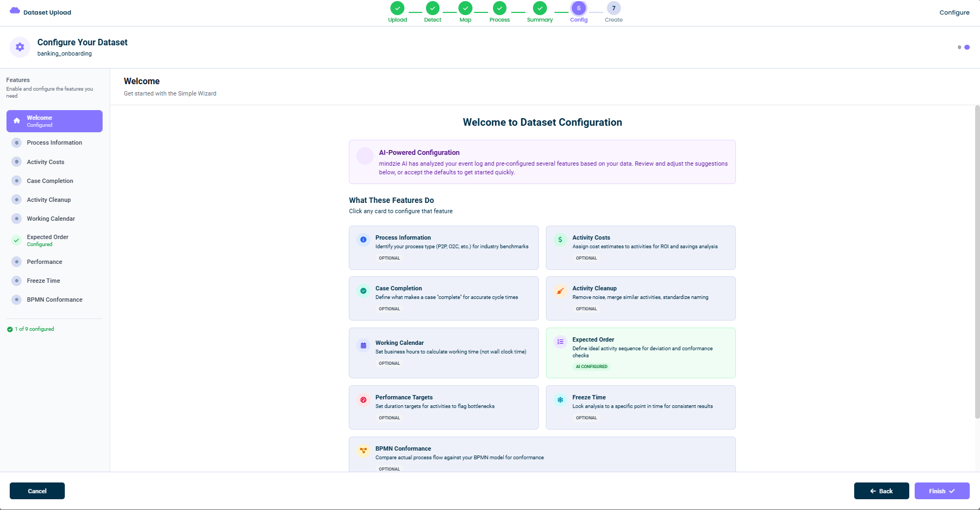Click the Activity Cleanup broom icon
This screenshot has width=980, height=510.
[x=560, y=290]
